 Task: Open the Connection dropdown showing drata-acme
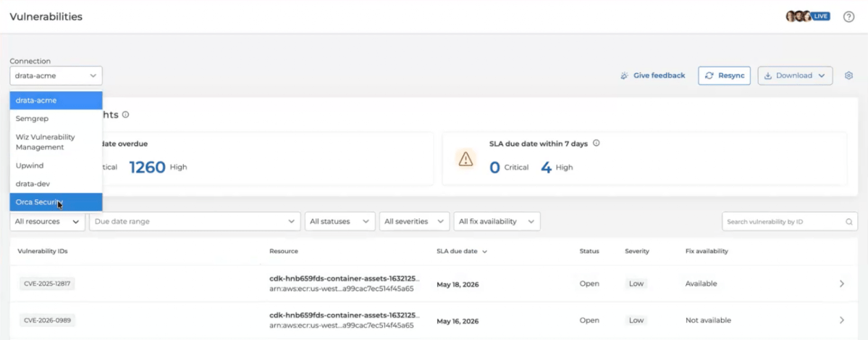pyautogui.click(x=56, y=75)
